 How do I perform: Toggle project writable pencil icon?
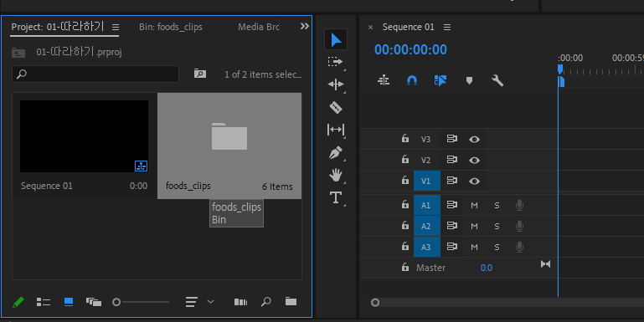(x=18, y=302)
